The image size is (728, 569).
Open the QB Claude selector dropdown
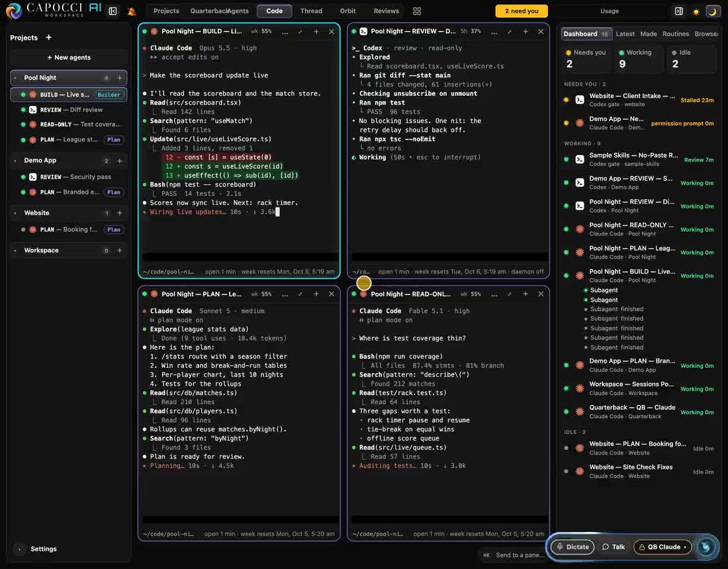point(662,547)
